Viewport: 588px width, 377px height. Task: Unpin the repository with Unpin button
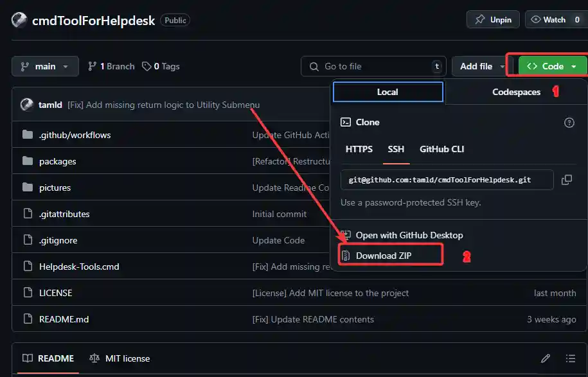(x=494, y=20)
